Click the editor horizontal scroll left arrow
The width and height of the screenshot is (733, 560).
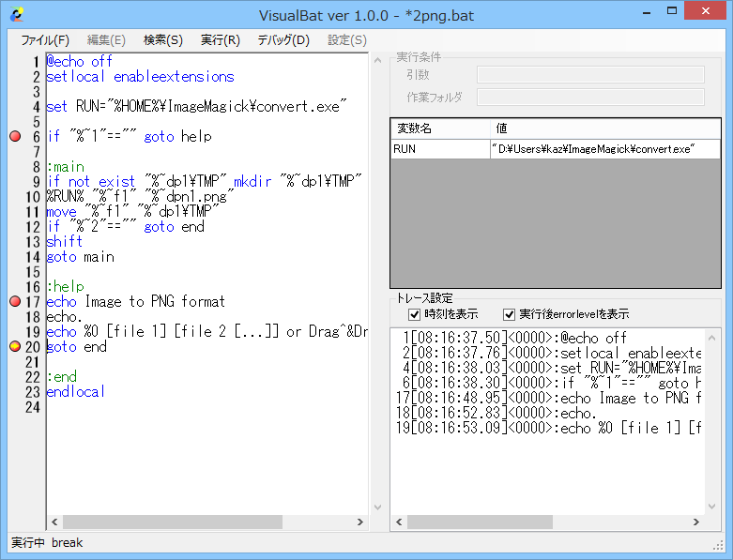[x=54, y=522]
